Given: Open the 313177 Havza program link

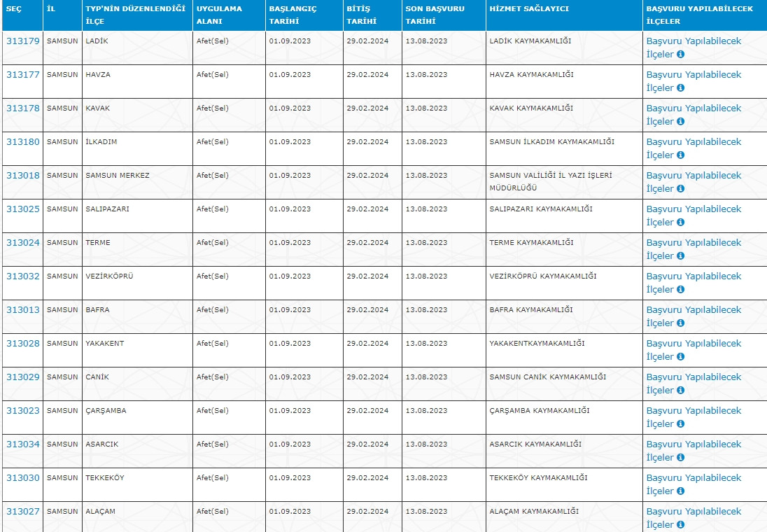Looking at the screenshot, I should (23, 75).
